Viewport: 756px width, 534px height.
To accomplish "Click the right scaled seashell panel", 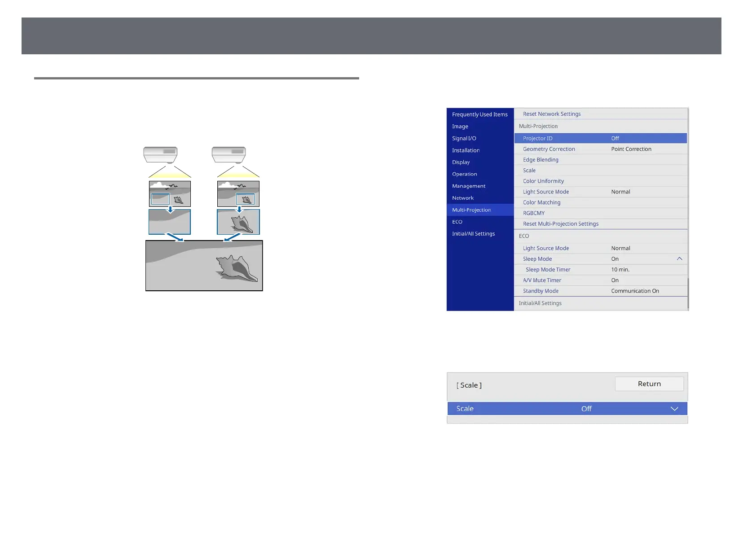I will coord(238,222).
